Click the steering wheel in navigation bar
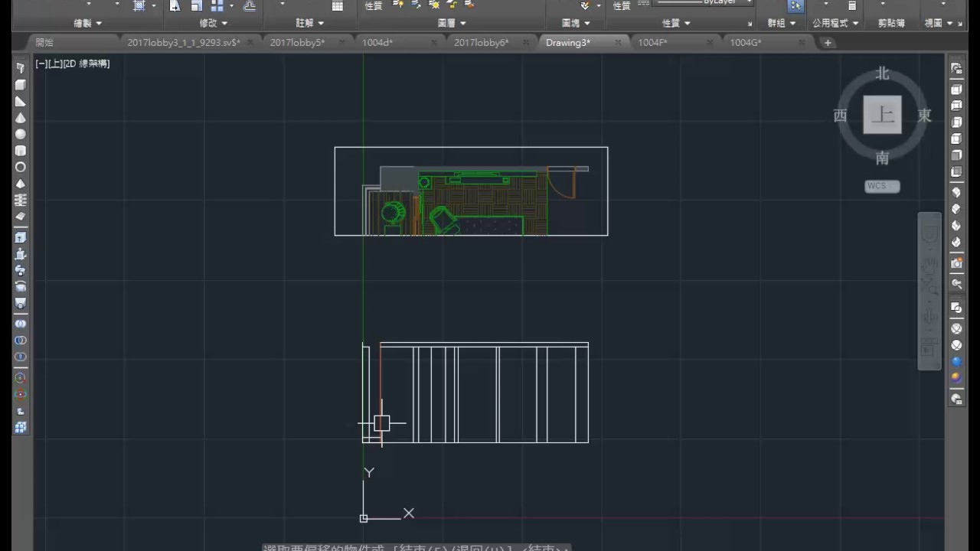980x551 pixels. click(929, 234)
